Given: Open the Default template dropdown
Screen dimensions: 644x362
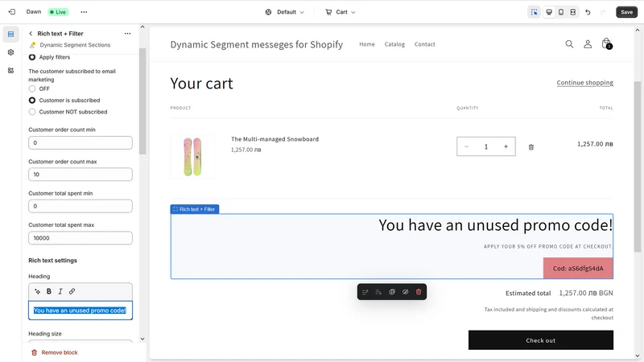Looking at the screenshot, I should coord(285,12).
